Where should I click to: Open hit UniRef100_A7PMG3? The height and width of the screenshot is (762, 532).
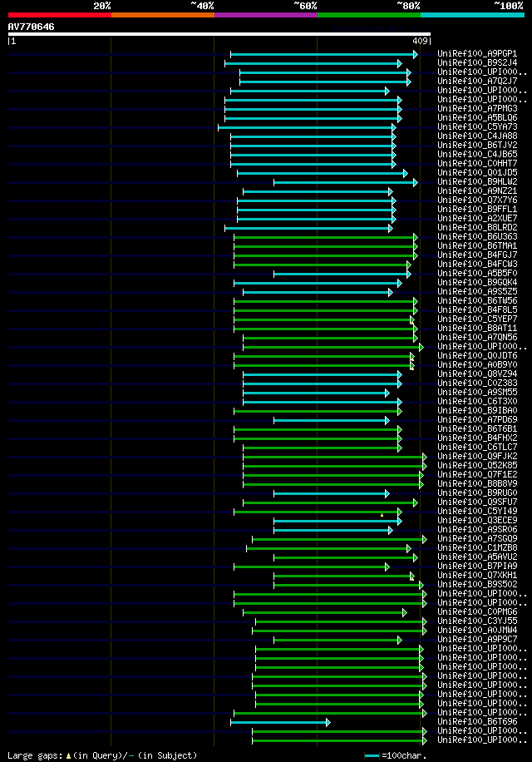click(x=477, y=109)
